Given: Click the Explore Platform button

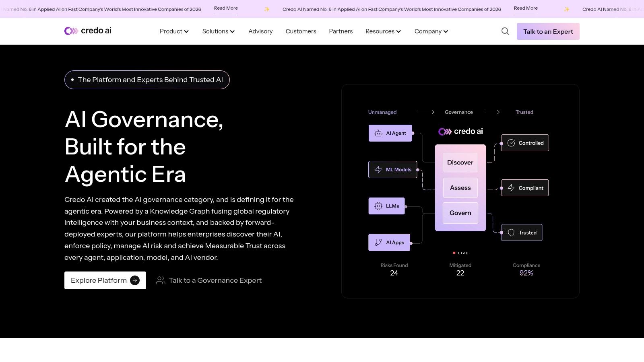Looking at the screenshot, I should [x=105, y=280].
